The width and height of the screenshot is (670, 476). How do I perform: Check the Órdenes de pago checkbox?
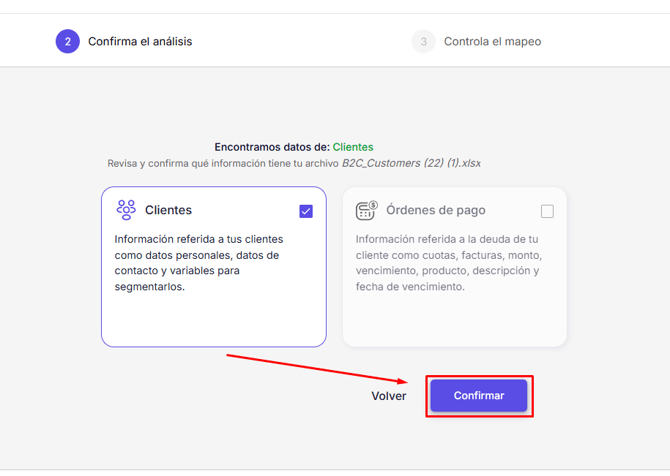click(x=547, y=211)
